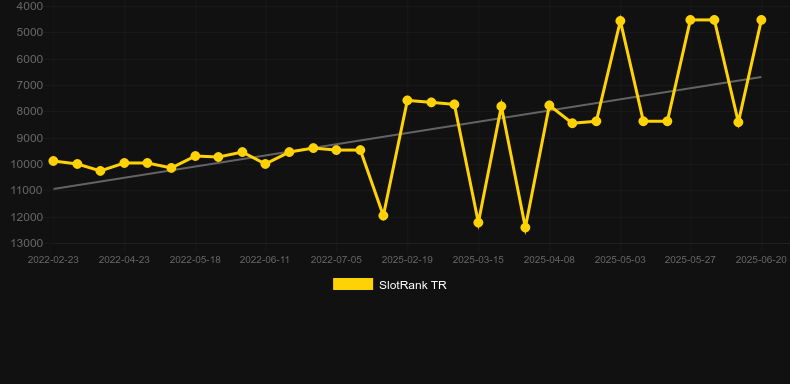Select the 2025-05-03 peak data point
The height and width of the screenshot is (384, 790).
click(620, 21)
